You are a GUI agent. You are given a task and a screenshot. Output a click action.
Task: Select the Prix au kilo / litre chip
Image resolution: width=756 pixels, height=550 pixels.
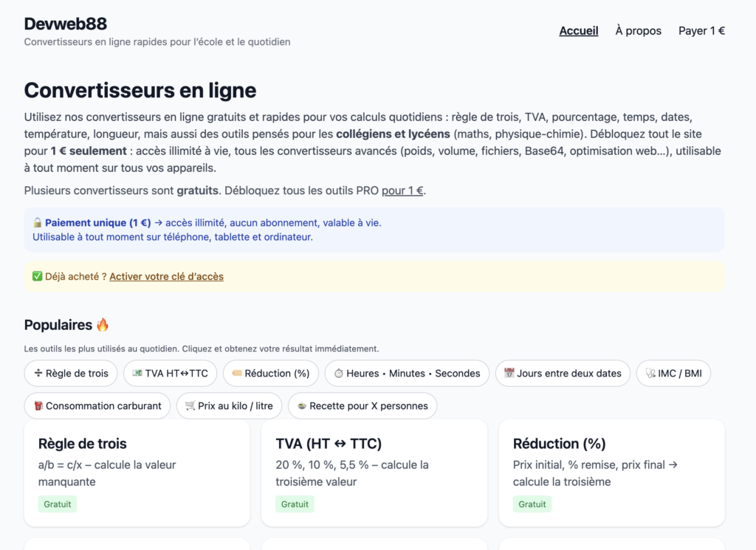[x=229, y=406]
